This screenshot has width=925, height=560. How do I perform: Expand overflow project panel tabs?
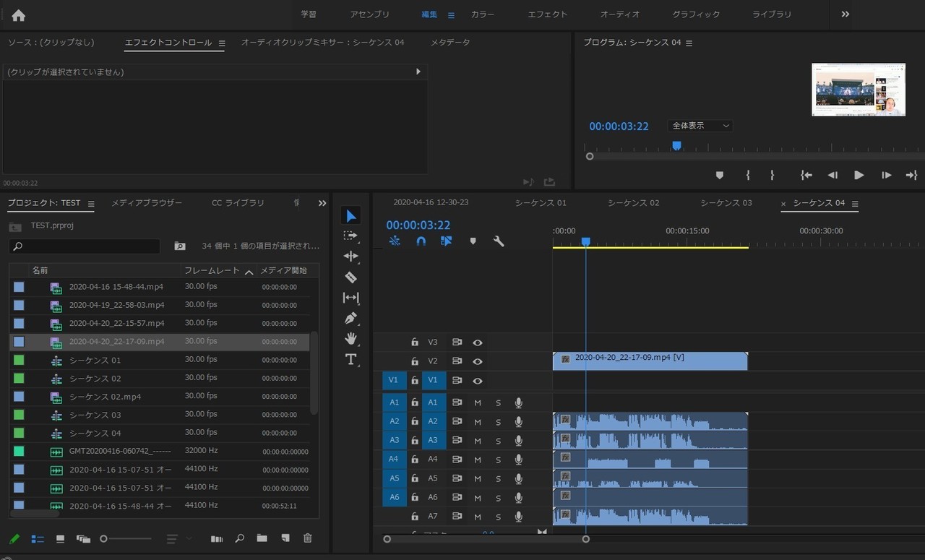[x=322, y=204]
